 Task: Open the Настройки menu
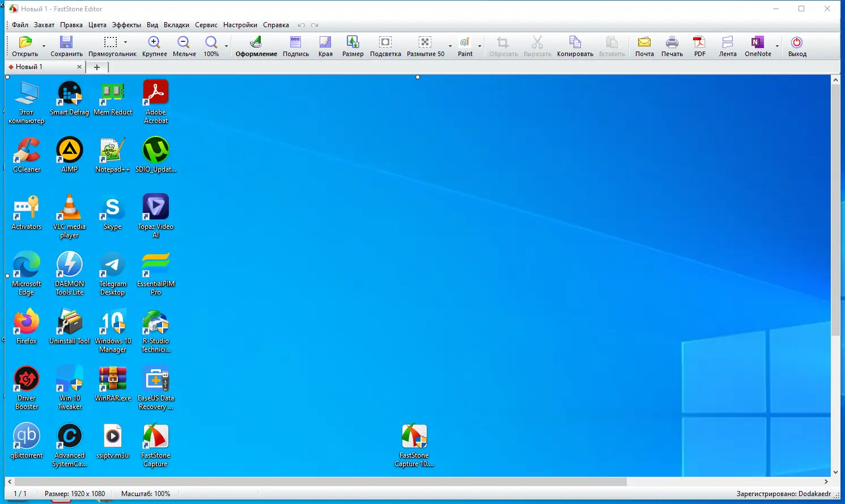click(240, 25)
